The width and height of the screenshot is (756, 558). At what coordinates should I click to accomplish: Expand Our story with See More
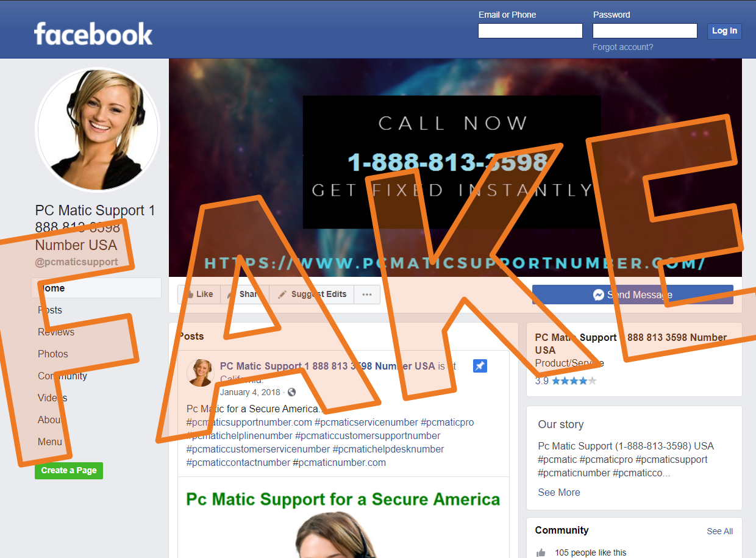coord(559,492)
